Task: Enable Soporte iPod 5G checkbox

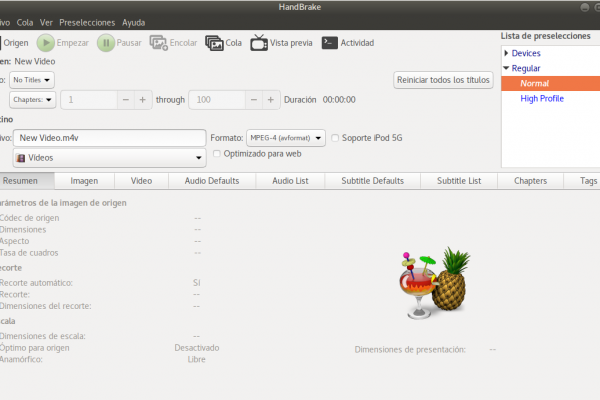Action: coord(335,138)
